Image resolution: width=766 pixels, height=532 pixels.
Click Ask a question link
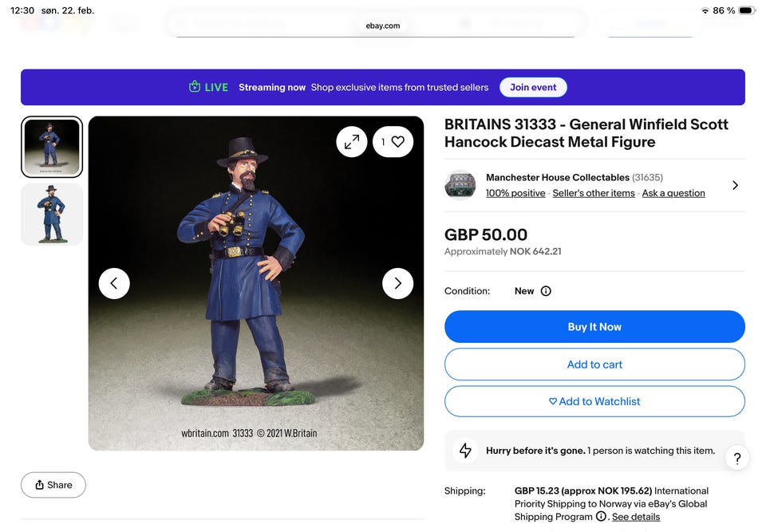[673, 193]
